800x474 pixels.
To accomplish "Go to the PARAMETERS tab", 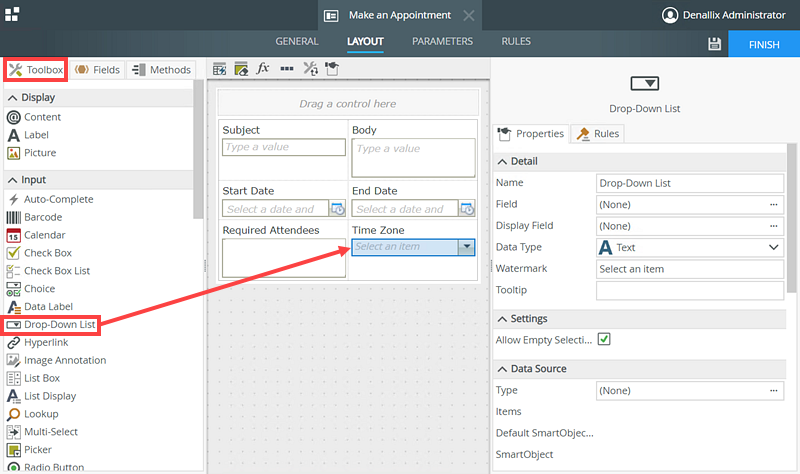I will (442, 42).
